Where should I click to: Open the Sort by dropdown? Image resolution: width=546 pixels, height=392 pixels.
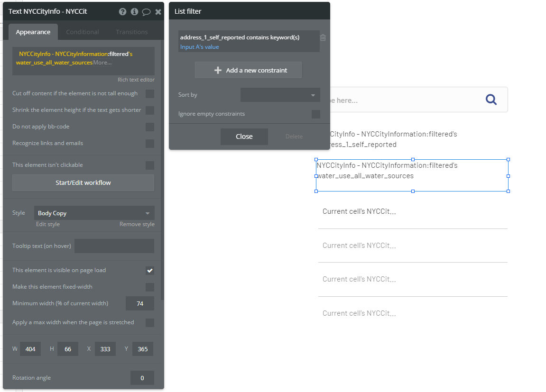click(280, 95)
